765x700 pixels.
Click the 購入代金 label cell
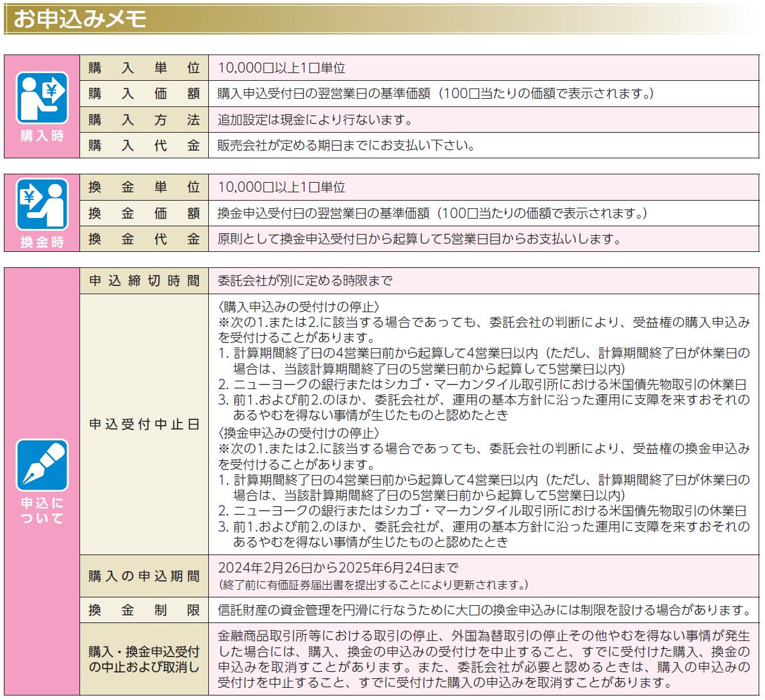pyautogui.click(x=144, y=146)
